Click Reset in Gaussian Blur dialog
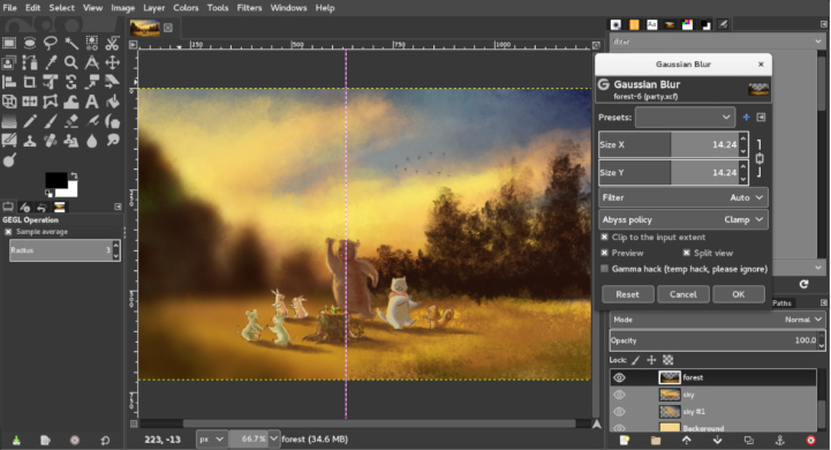The image size is (831, 450). point(627,294)
